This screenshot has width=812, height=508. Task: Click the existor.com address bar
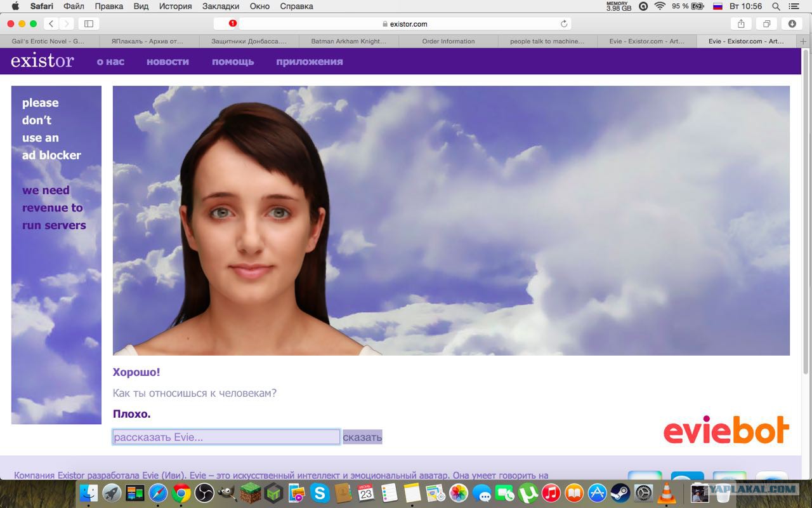click(405, 23)
